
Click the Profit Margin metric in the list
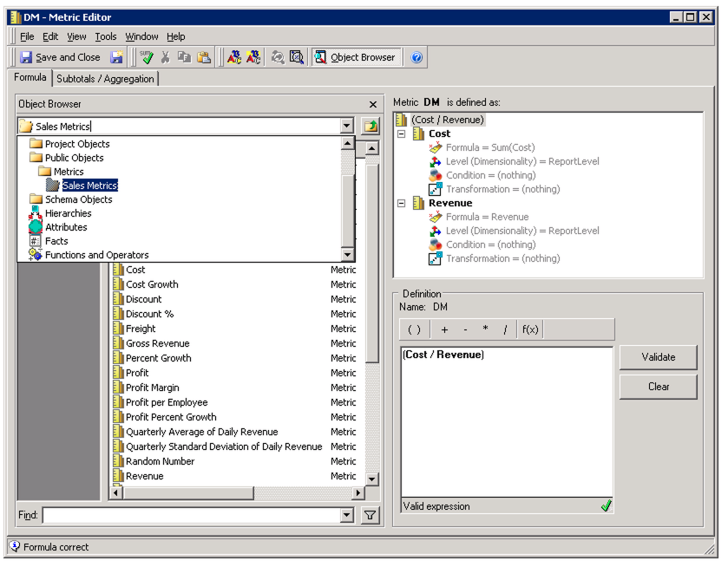click(x=152, y=387)
